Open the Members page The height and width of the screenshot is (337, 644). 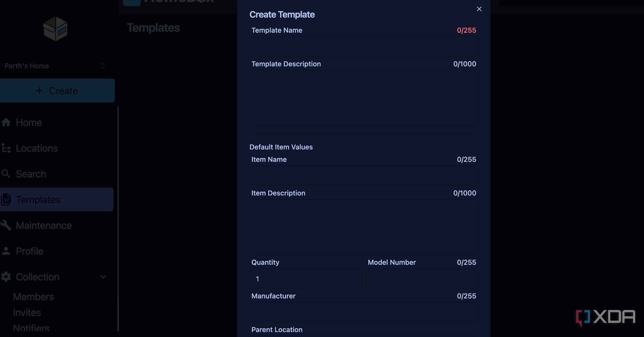pyautogui.click(x=33, y=297)
